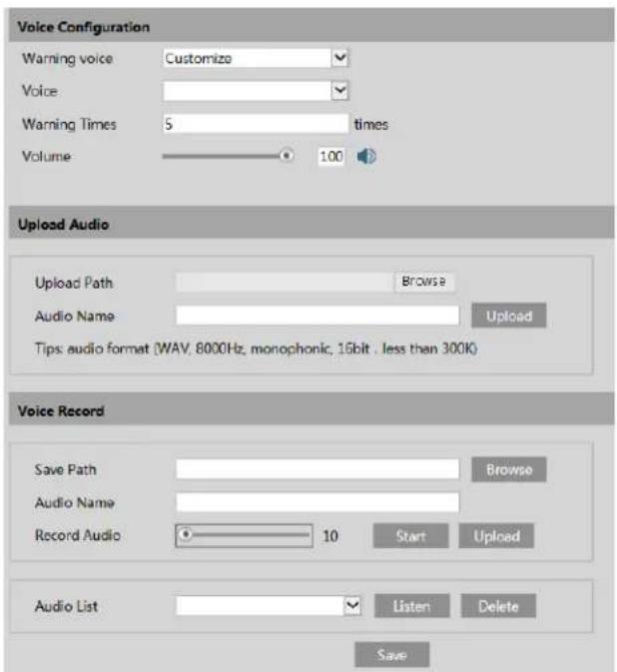Screen dimensions: 617x672
Task: Click the Save Path input field
Action: pyautogui.click(x=317, y=469)
